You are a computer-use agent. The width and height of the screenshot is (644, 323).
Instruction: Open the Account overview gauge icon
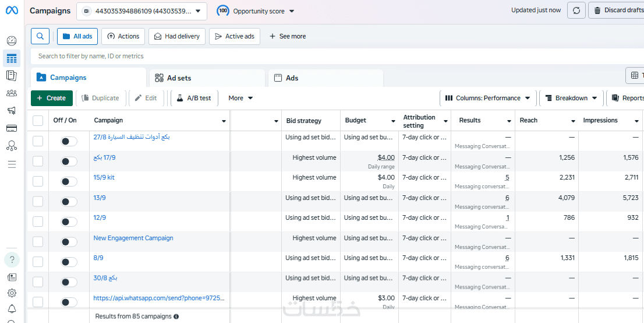[x=12, y=41]
